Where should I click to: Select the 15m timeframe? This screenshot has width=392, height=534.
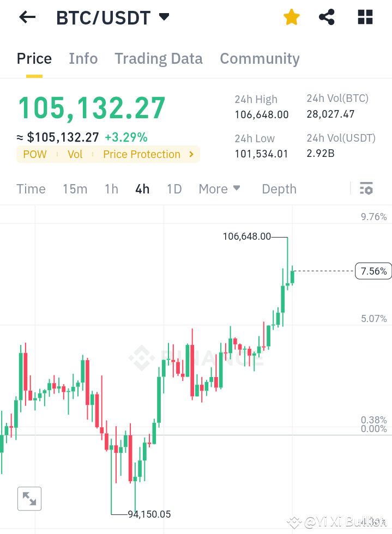pos(75,189)
